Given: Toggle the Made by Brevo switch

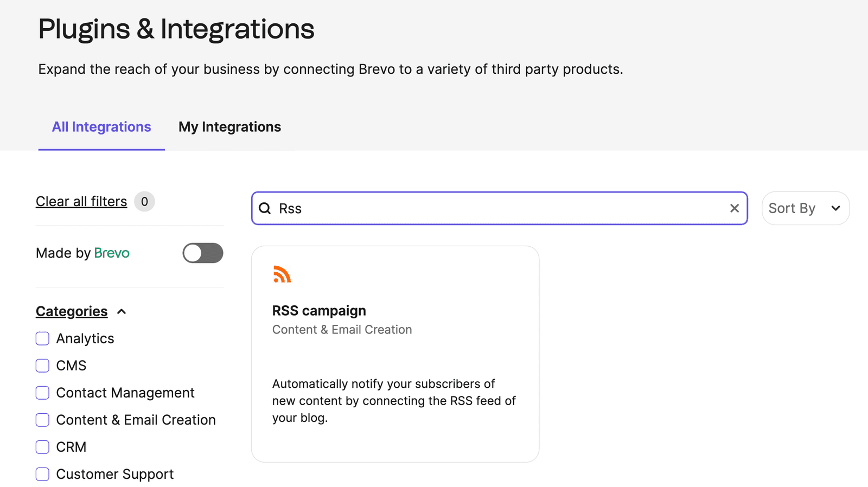Looking at the screenshot, I should pyautogui.click(x=203, y=253).
